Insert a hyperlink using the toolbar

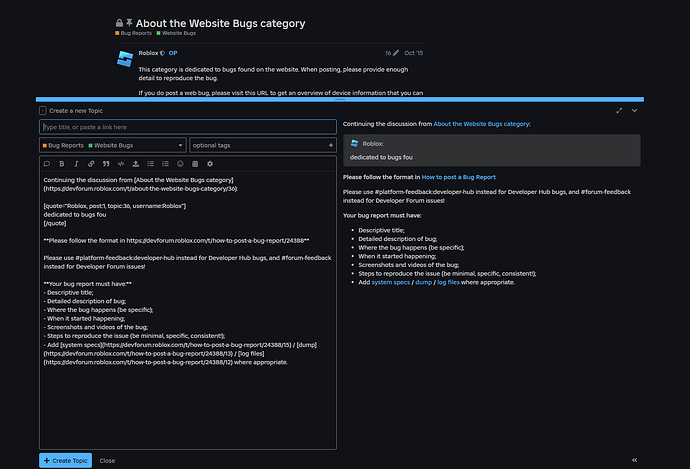(91, 163)
